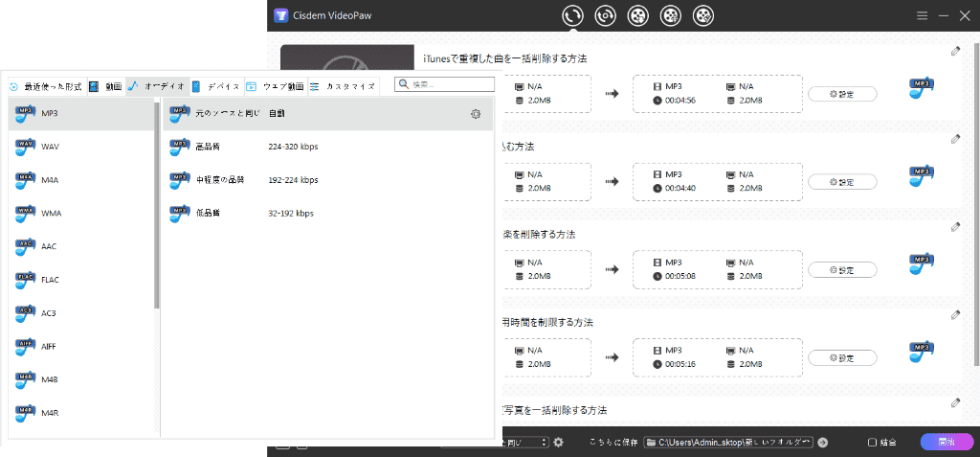Click the format list vertical scrollbar

(157, 205)
